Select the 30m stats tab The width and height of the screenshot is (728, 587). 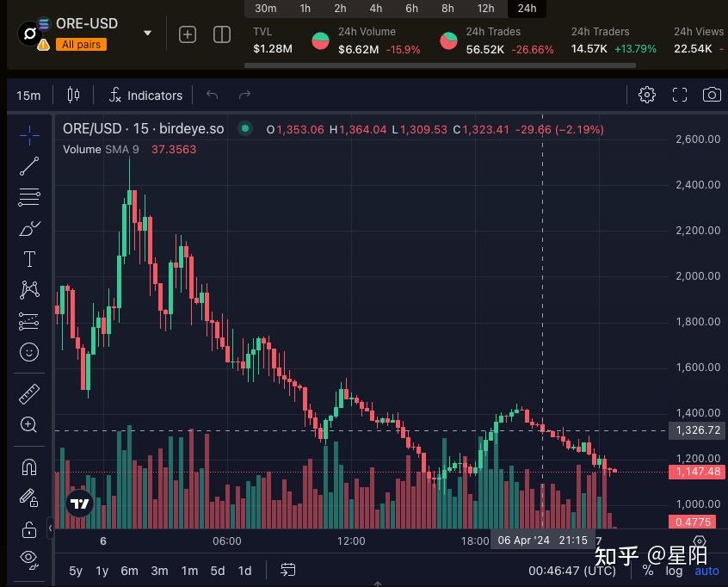pyautogui.click(x=265, y=9)
